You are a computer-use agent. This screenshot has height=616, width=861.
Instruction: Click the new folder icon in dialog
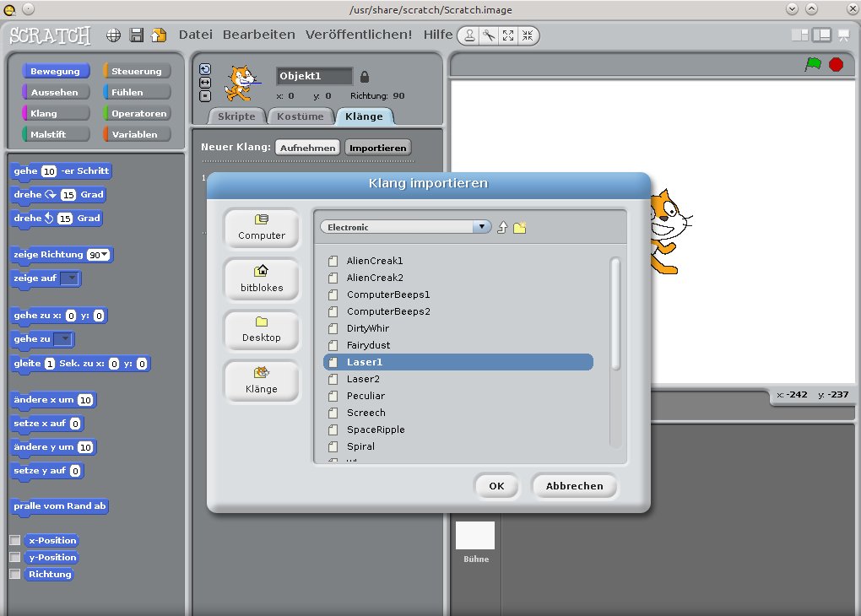520,228
